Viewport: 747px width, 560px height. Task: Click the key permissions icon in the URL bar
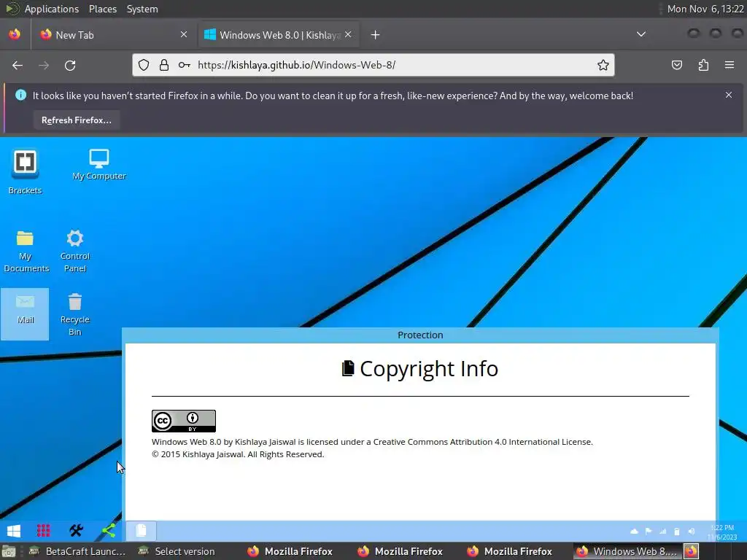pos(185,65)
